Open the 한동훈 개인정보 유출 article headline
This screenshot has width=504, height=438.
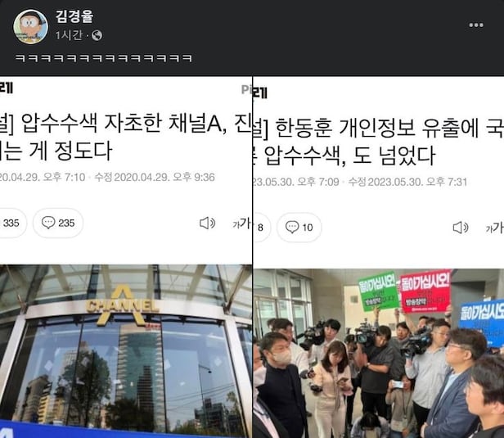pyautogui.click(x=378, y=142)
